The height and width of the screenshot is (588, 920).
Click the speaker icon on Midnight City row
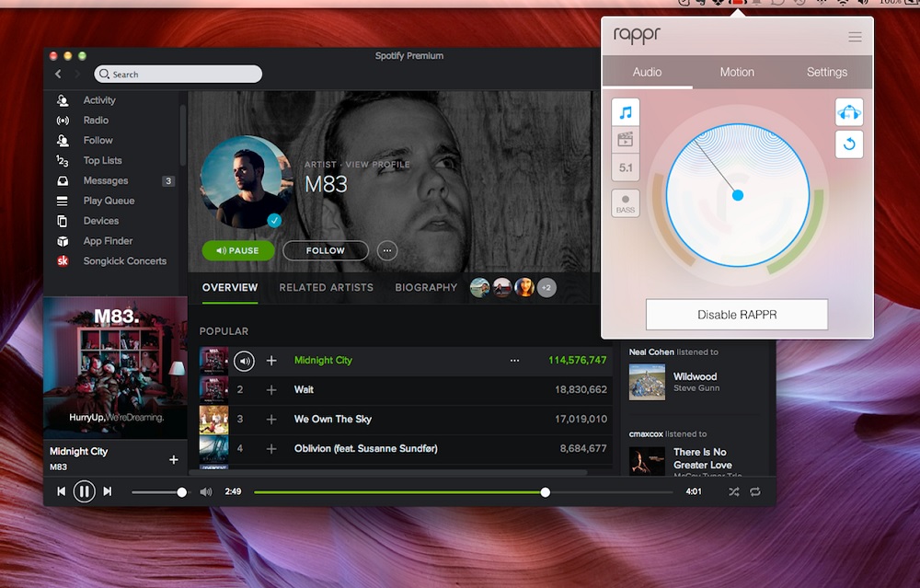pos(244,361)
